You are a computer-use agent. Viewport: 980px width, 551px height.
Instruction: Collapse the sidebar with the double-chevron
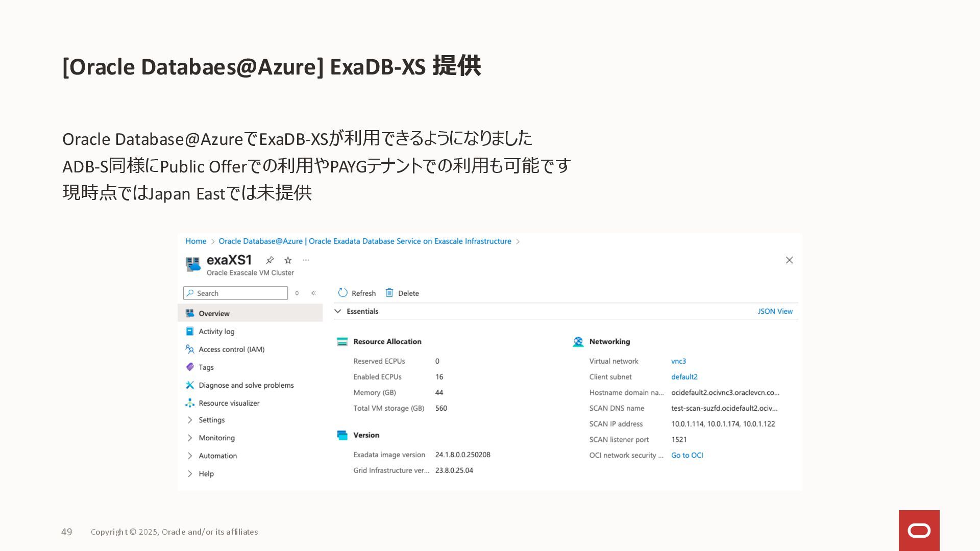point(313,293)
